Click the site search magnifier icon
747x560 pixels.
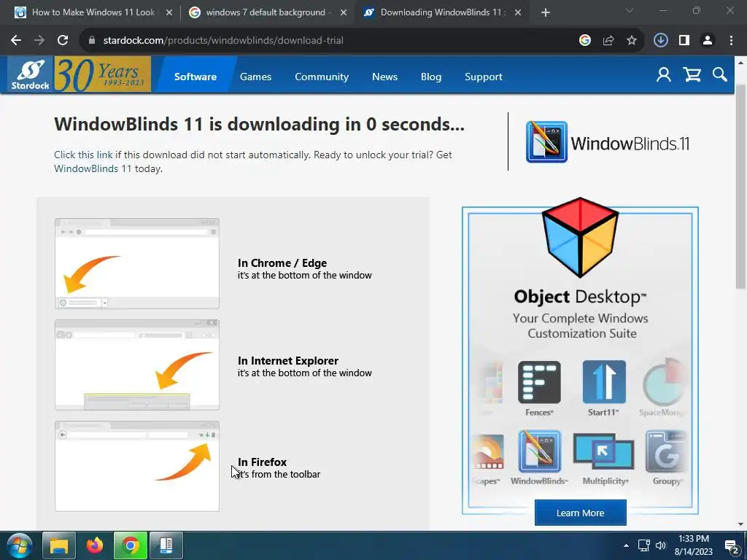point(720,75)
